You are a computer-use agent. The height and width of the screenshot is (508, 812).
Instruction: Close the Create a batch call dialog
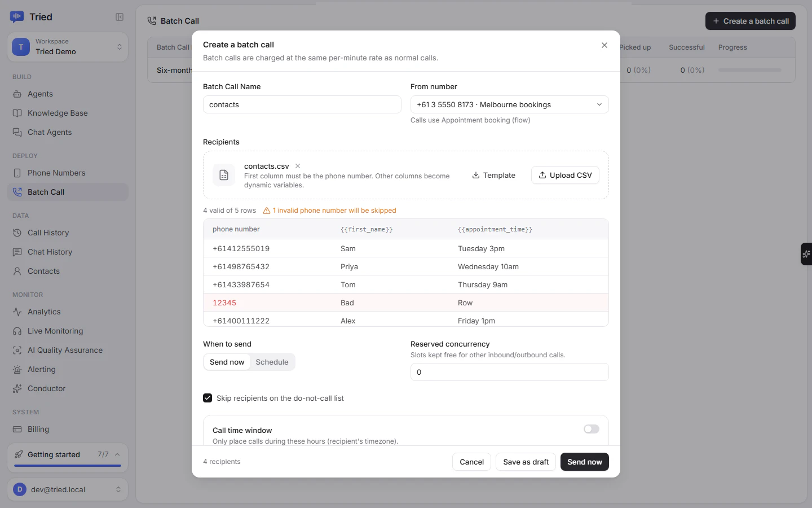point(604,45)
